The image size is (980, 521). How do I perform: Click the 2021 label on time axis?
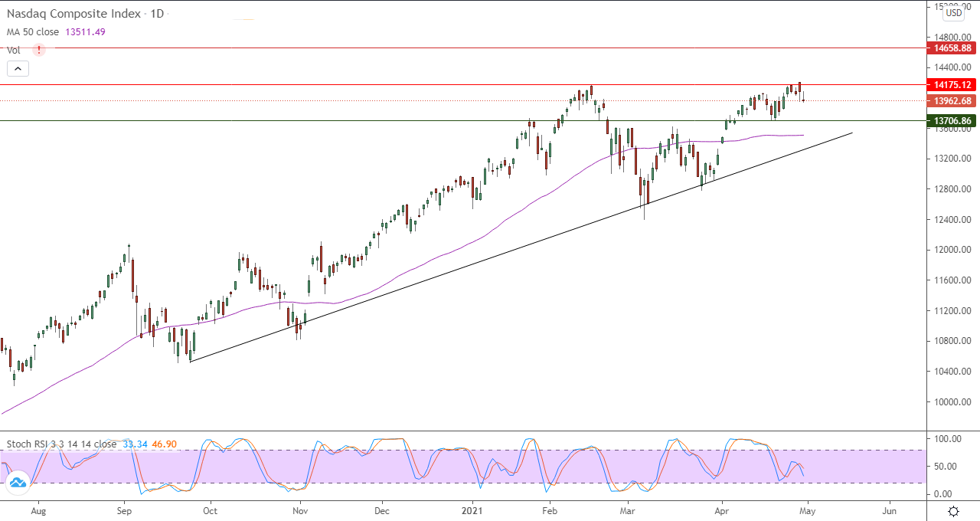click(472, 510)
